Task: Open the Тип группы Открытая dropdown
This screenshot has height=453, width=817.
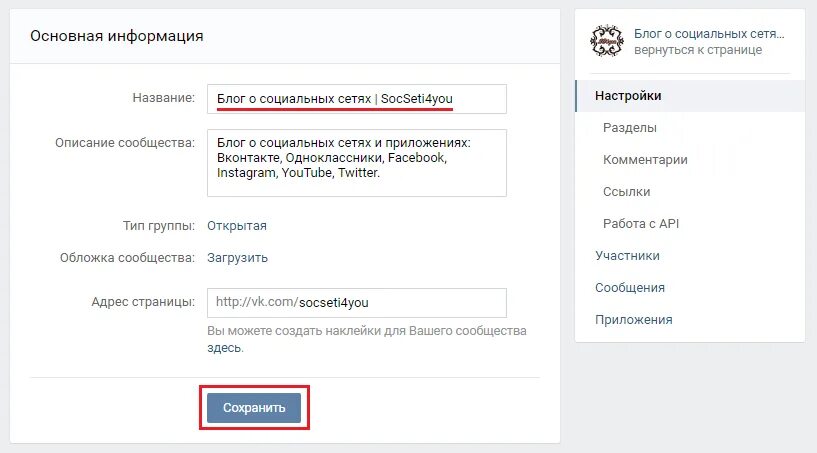Action: point(237,226)
